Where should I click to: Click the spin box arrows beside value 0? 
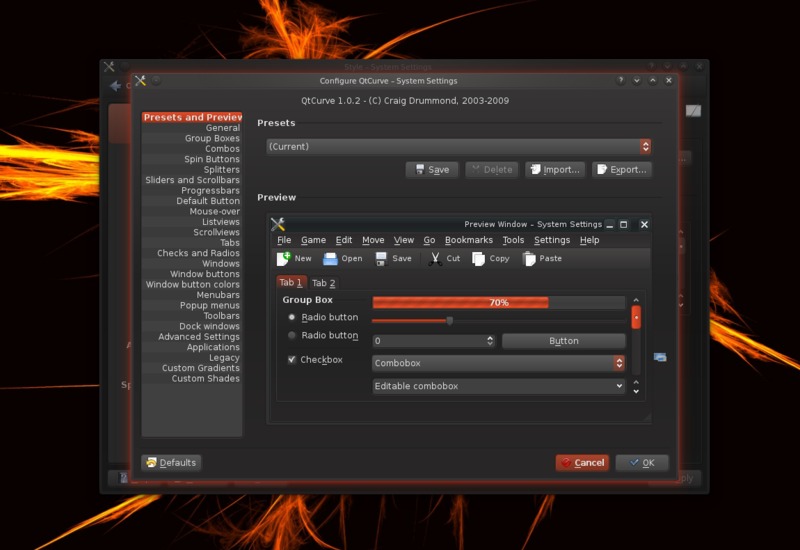(x=490, y=340)
